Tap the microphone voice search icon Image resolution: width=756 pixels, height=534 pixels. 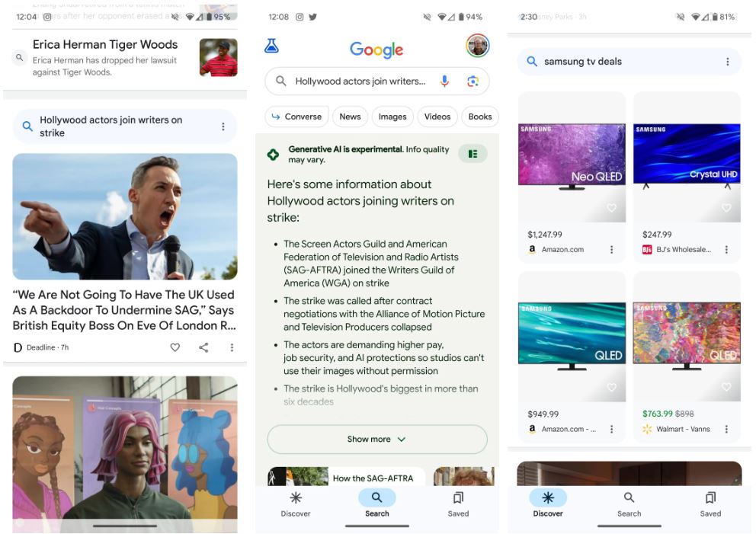pyautogui.click(x=444, y=81)
